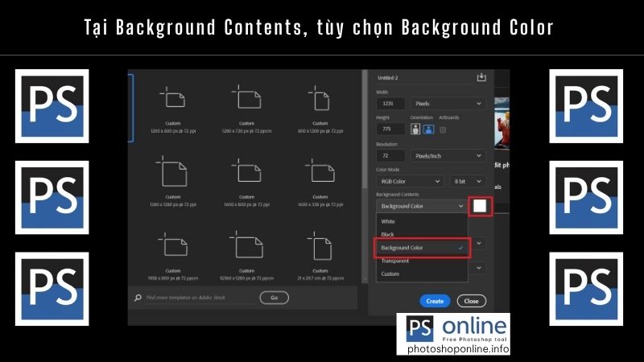Image resolution: width=644 pixels, height=362 pixels.
Task: Choose Transparent from Background Contents list
Action: point(422,261)
